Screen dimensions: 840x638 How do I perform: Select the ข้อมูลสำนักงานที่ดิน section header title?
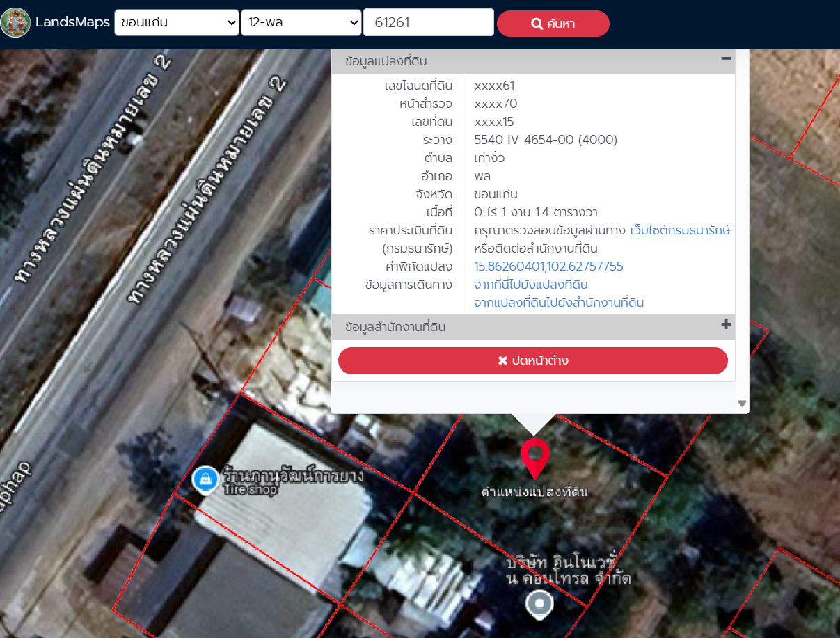pos(395,327)
